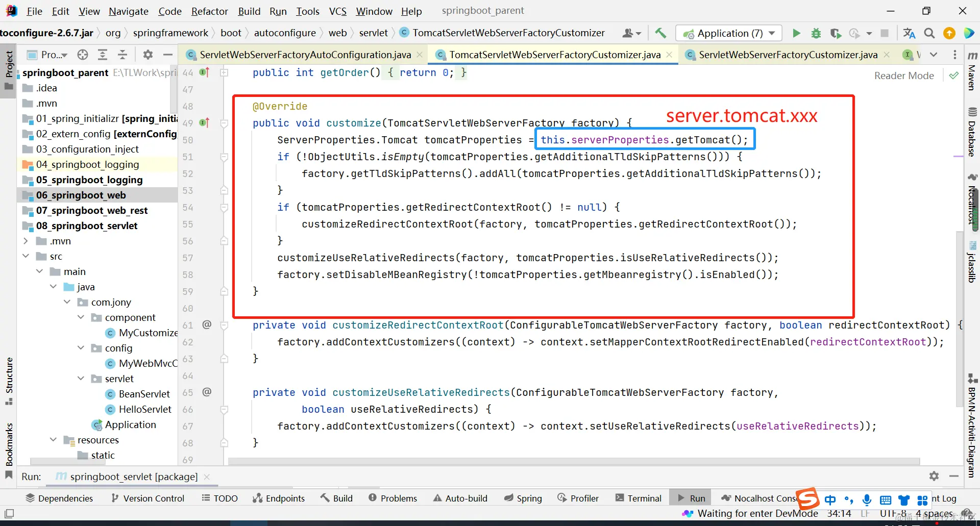Start debugging with the bug icon

click(x=816, y=33)
